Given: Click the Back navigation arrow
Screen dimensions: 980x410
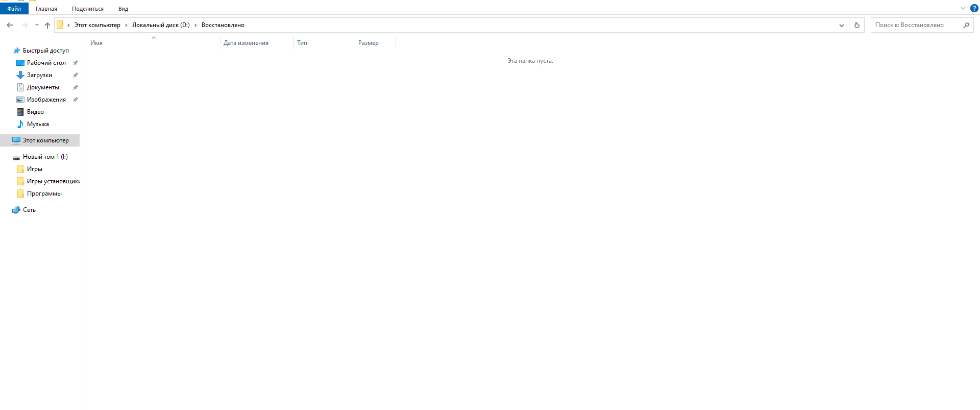Looking at the screenshot, I should (10, 25).
